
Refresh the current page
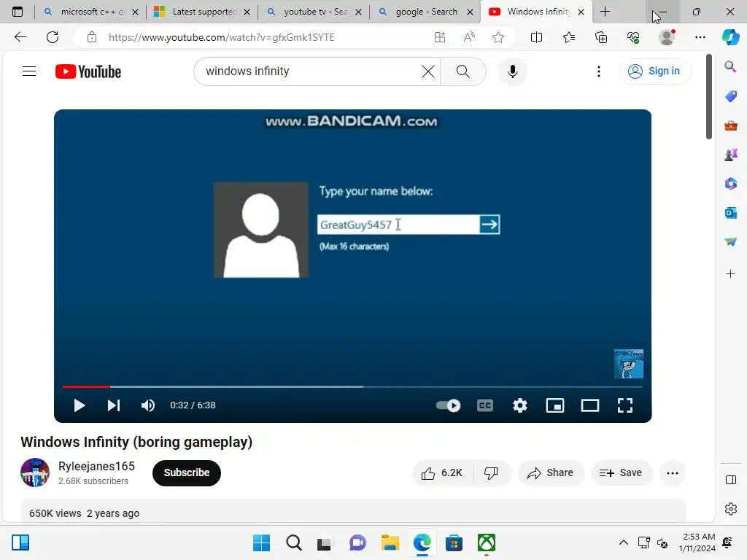pyautogui.click(x=53, y=37)
